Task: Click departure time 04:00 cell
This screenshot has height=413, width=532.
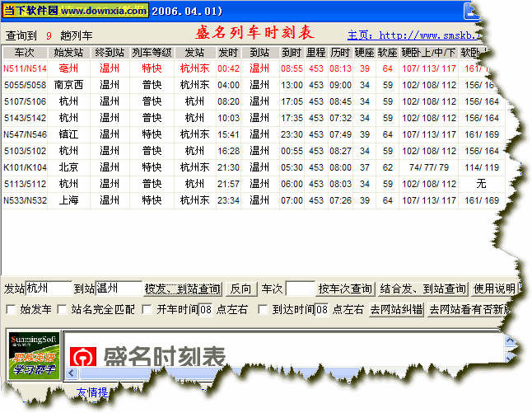Action: [x=228, y=85]
